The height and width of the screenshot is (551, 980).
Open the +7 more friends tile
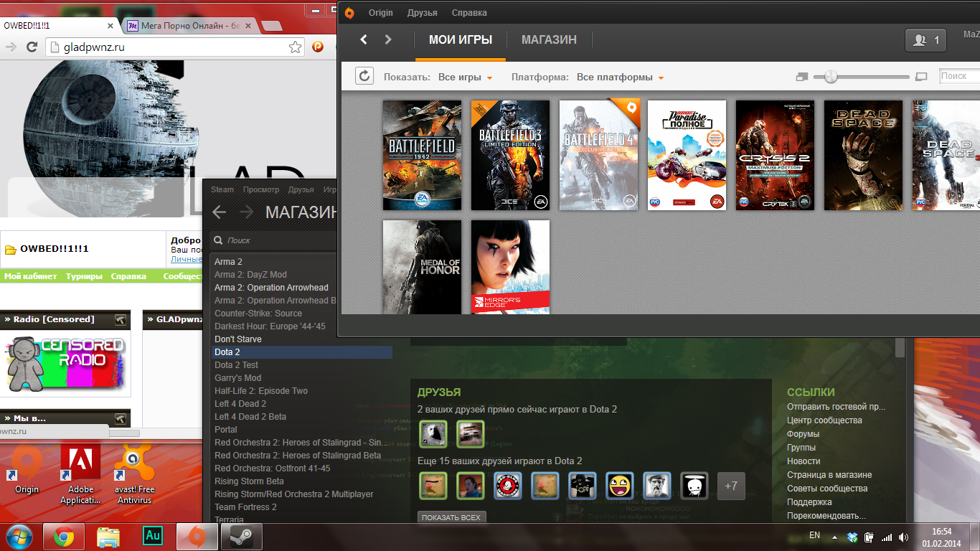tap(731, 486)
